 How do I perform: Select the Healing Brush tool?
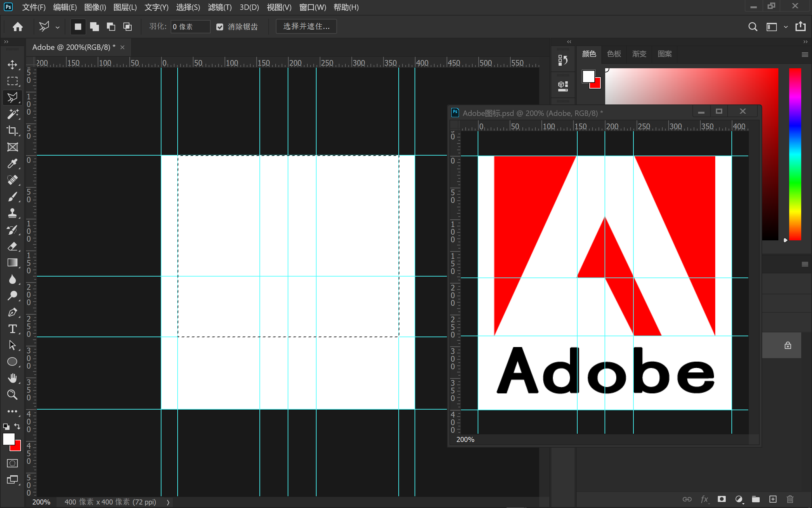coord(12,180)
